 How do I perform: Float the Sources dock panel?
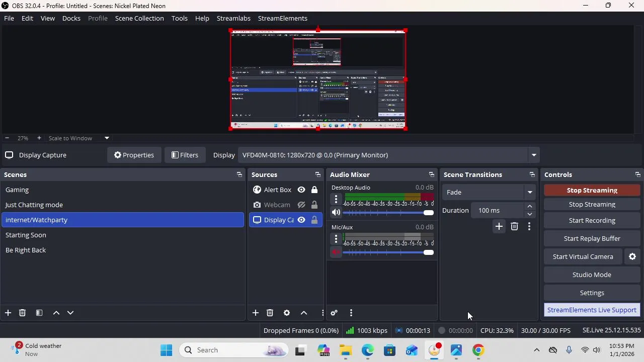click(318, 174)
